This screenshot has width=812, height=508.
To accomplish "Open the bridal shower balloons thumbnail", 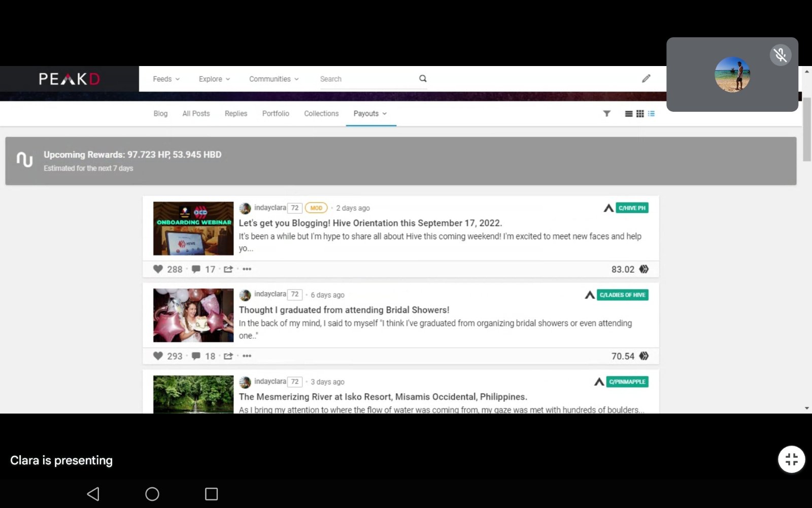I will pyautogui.click(x=193, y=315).
